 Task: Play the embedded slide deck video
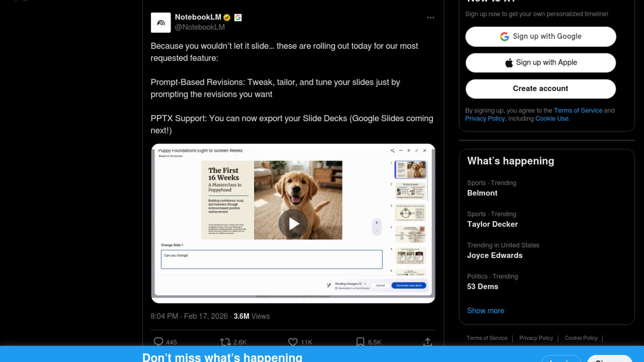coord(293,224)
